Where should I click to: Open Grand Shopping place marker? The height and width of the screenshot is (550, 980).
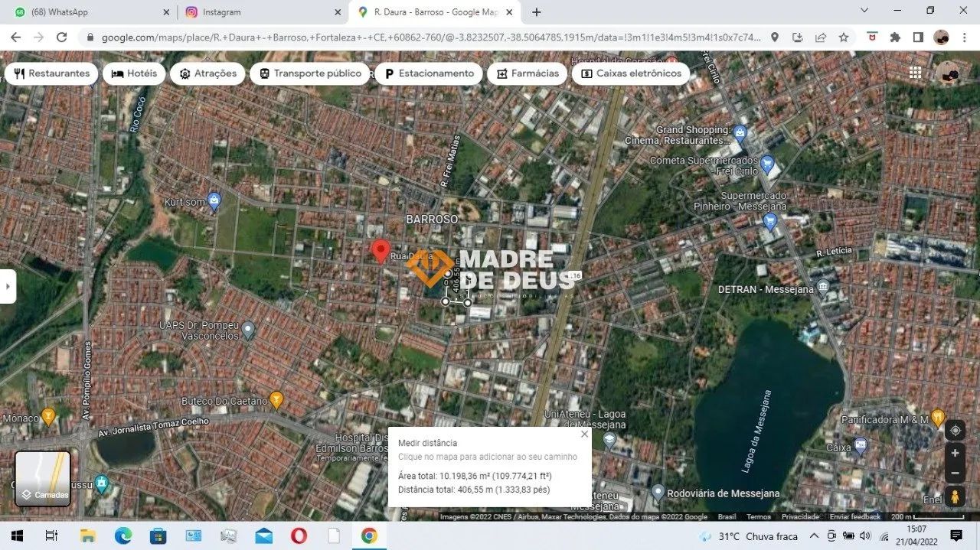point(740,134)
